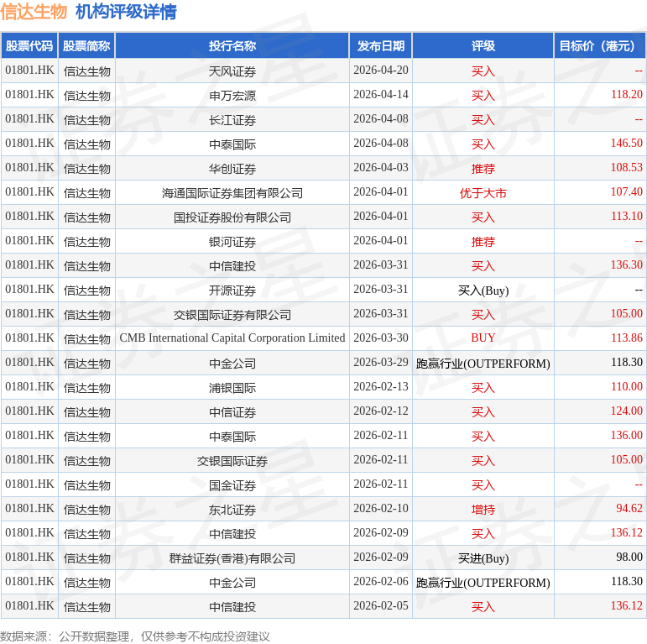Select the 东北证券 cell
647x644 pixels.
[x=232, y=510]
